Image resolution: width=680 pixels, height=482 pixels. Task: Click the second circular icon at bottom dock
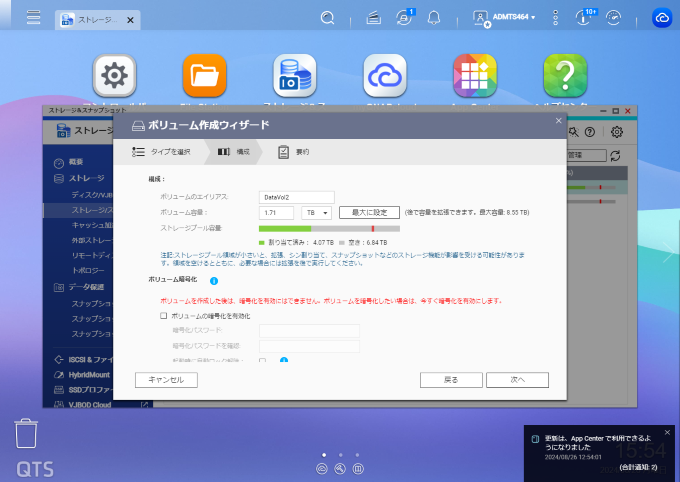click(x=340, y=469)
